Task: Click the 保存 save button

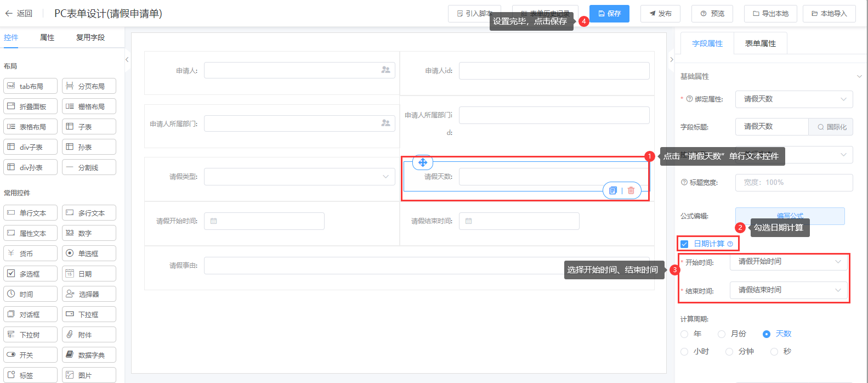Action: (609, 14)
